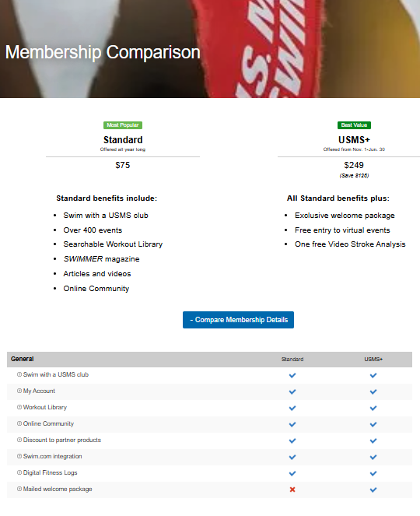Click the Standard checkmark for Swim with a USMS club
Image resolution: width=420 pixels, height=516 pixels.
coord(292,375)
